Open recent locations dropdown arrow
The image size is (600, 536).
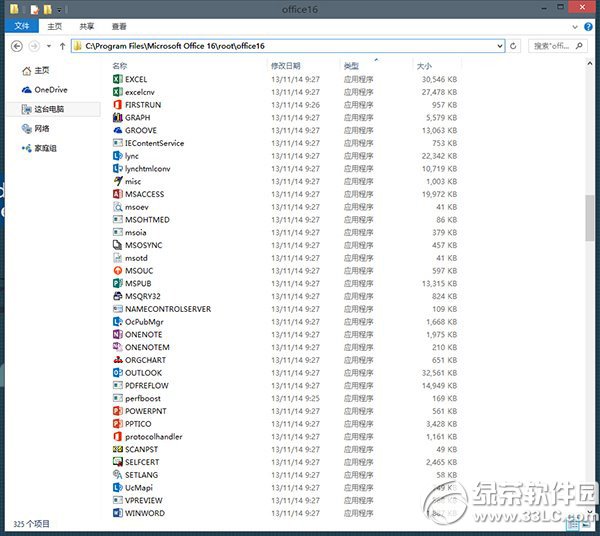pos(49,46)
